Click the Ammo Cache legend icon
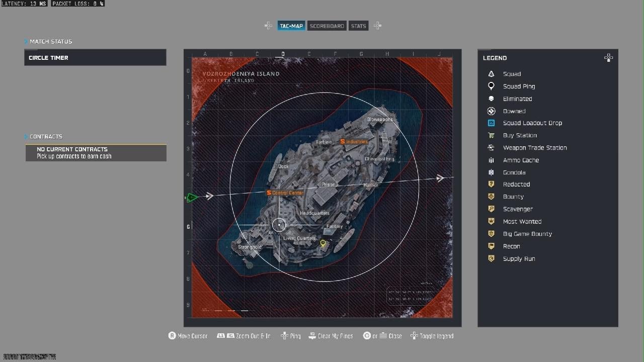Viewport: 644px width, 362px height. click(491, 160)
